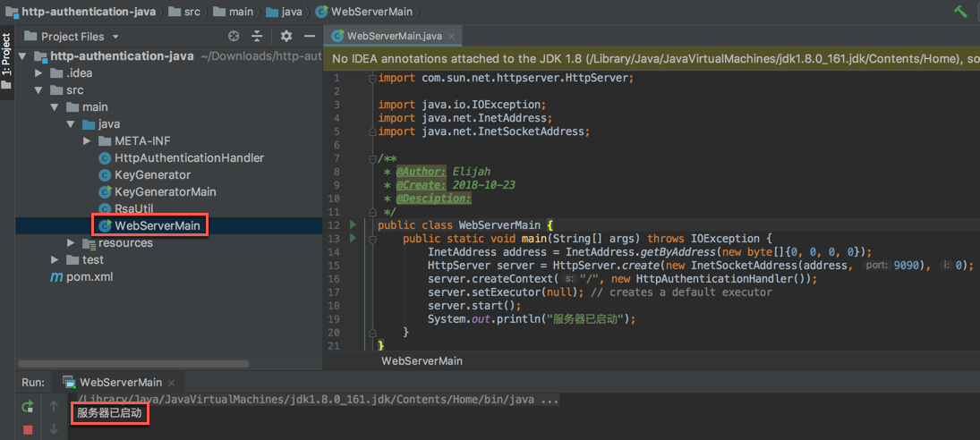This screenshot has width=980, height=440.
Task: Click the Collapse All icon in Project panel
Action: [257, 37]
